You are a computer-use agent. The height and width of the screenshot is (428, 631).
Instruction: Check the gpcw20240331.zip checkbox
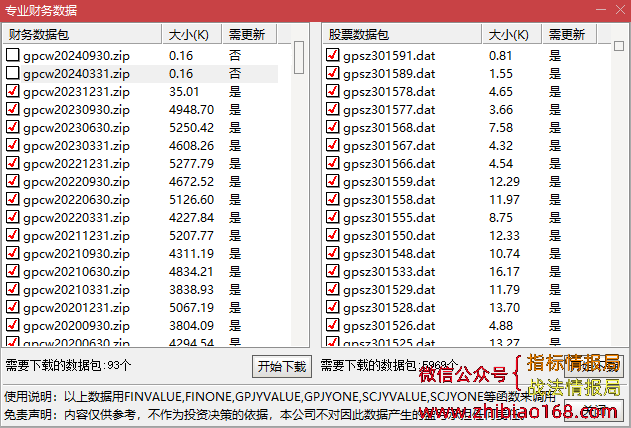coord(12,73)
